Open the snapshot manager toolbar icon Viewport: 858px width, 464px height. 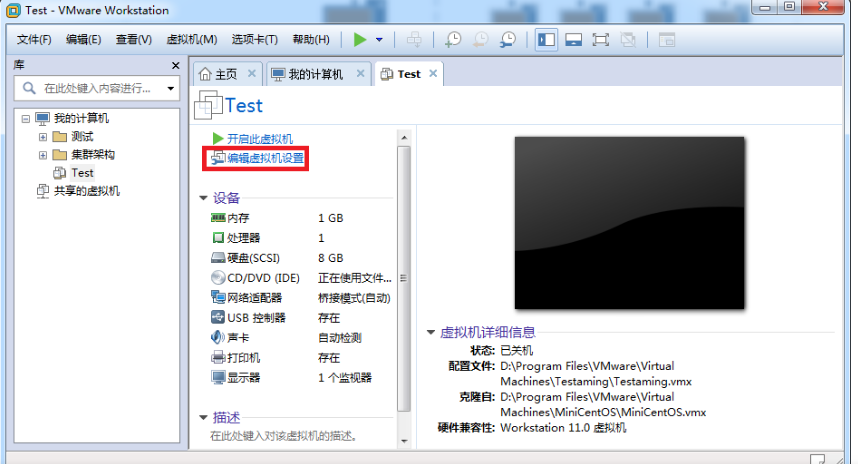click(508, 39)
